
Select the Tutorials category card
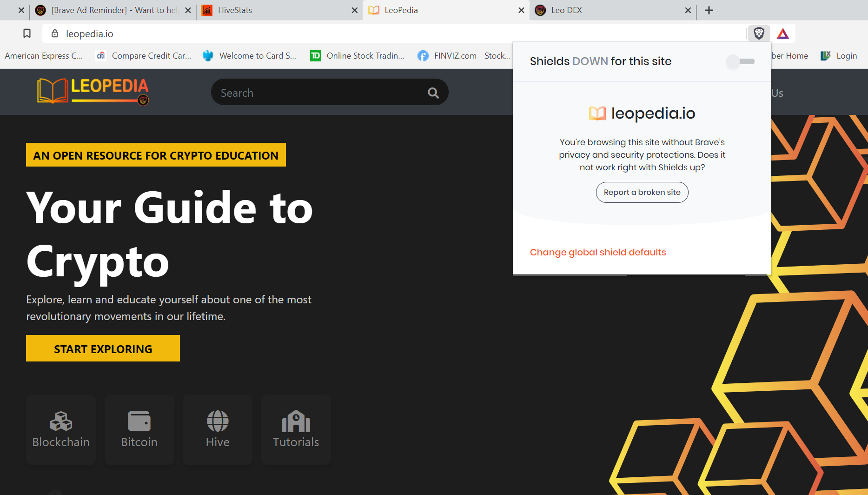(296, 430)
